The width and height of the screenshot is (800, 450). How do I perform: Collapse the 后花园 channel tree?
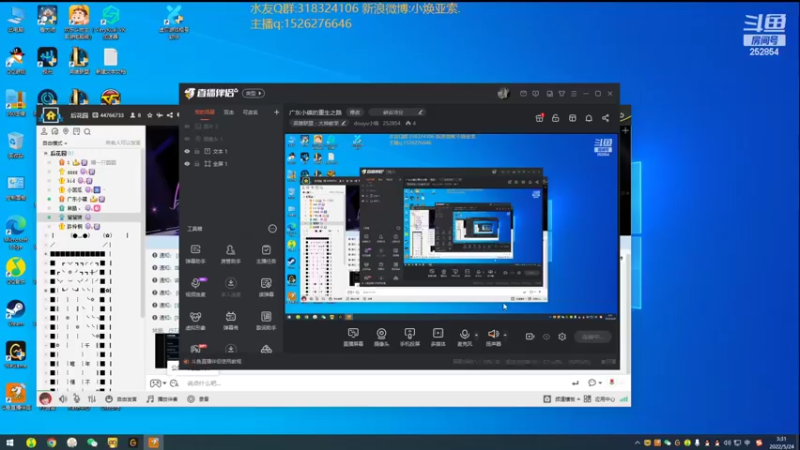pyautogui.click(x=45, y=153)
